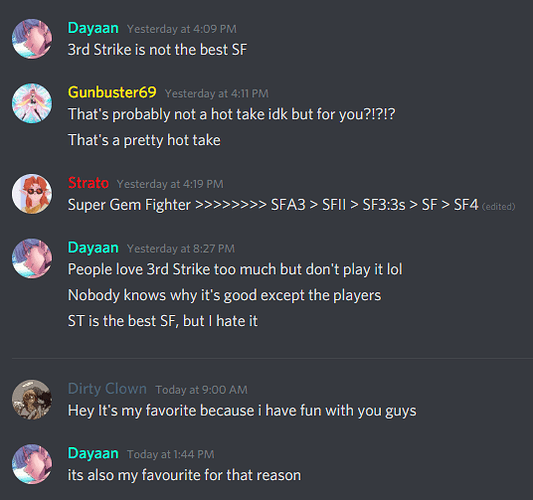Image resolution: width=533 pixels, height=500 pixels.
Task: Click the 'its also my favourite' message
Action: click(x=184, y=475)
